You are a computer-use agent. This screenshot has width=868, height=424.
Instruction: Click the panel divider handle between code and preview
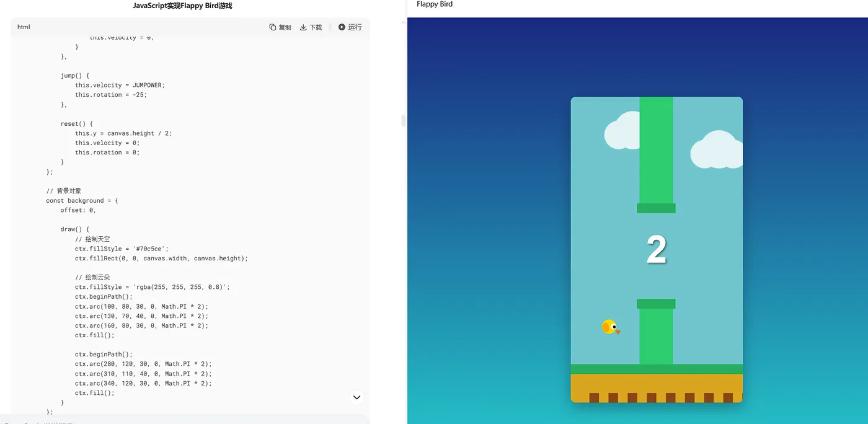click(x=404, y=121)
